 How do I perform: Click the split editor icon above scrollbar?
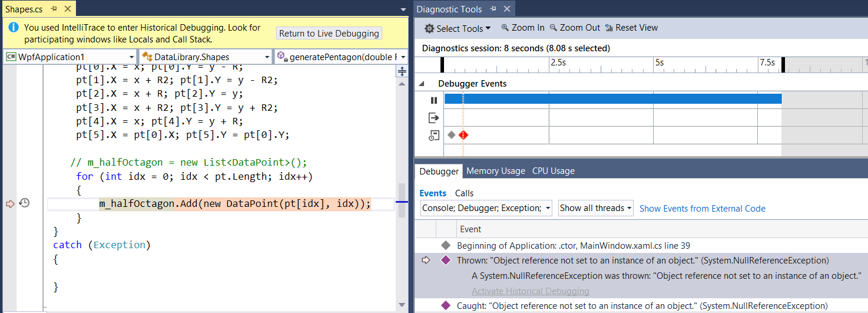click(402, 71)
